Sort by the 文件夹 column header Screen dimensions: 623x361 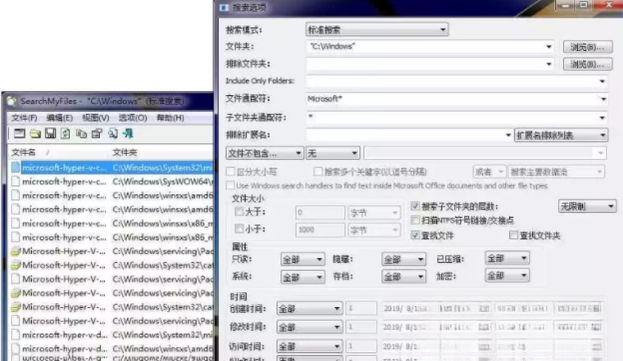point(162,153)
